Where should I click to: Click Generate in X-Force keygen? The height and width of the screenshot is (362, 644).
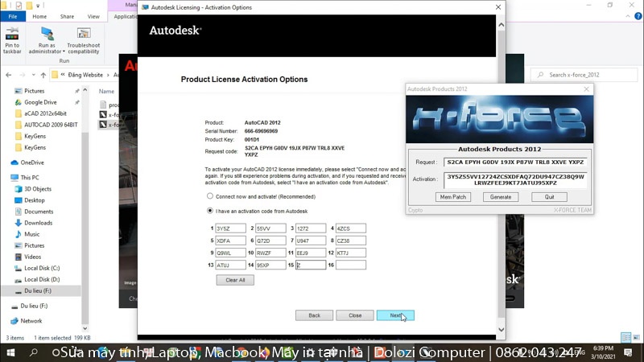(x=500, y=197)
